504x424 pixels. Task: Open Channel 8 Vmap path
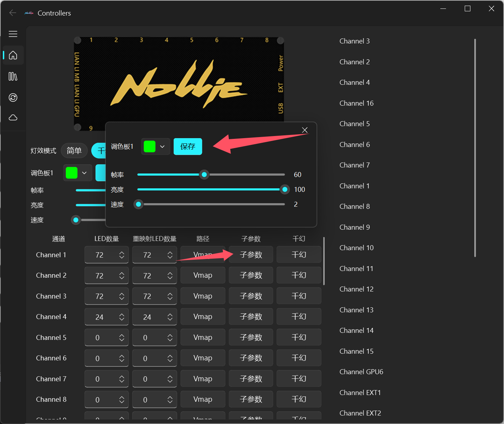pyautogui.click(x=203, y=399)
